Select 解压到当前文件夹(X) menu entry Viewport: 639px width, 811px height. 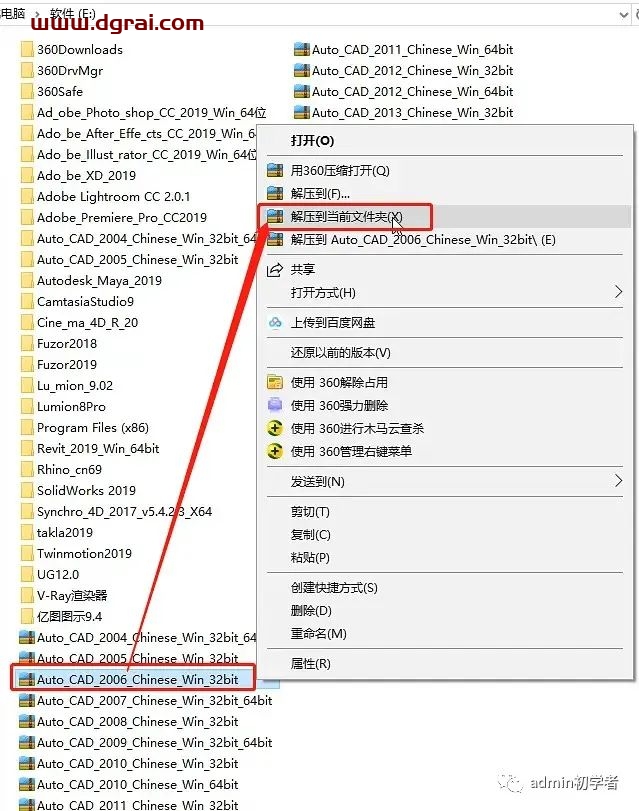[346, 217]
